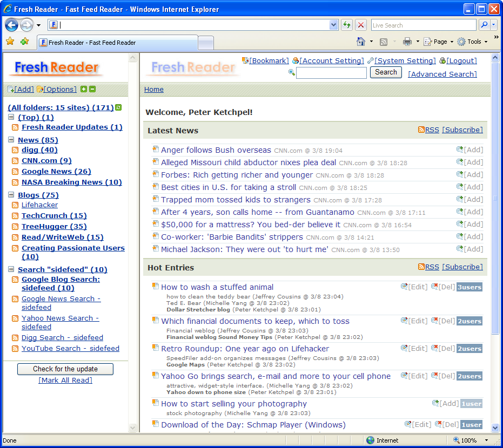Click the Live Search magnifier button
503x448 pixels.
click(485, 25)
